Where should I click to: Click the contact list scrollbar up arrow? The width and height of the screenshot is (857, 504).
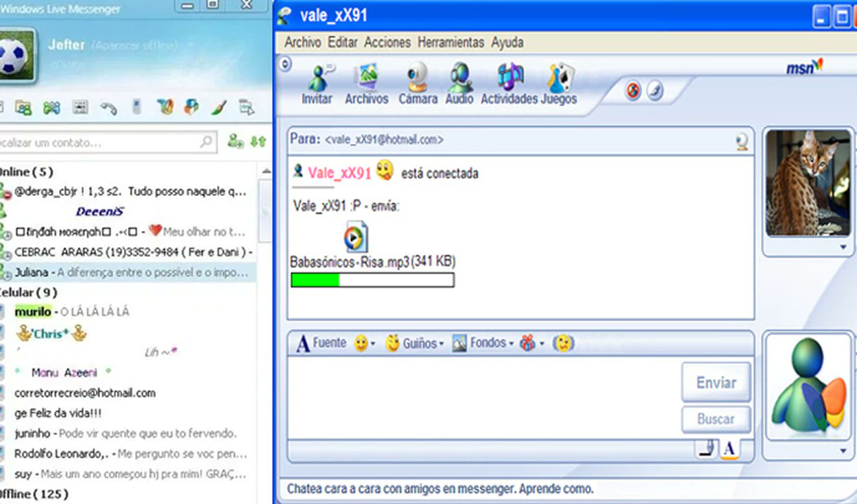click(265, 171)
